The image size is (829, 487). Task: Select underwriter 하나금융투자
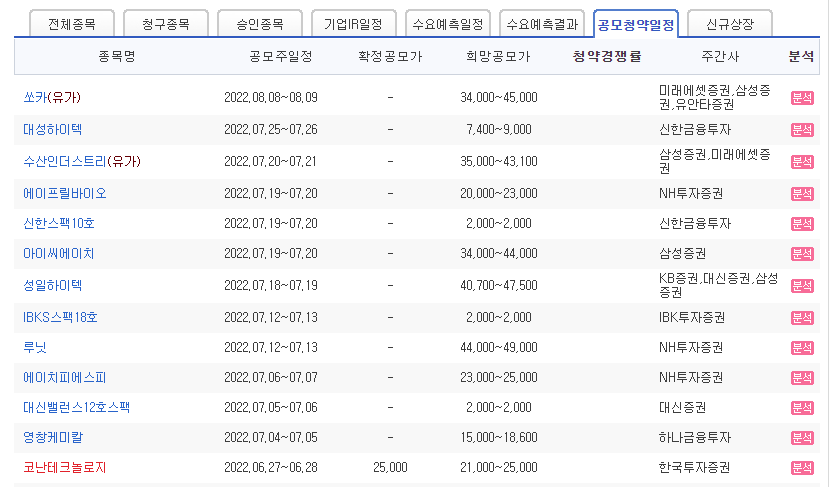(695, 438)
